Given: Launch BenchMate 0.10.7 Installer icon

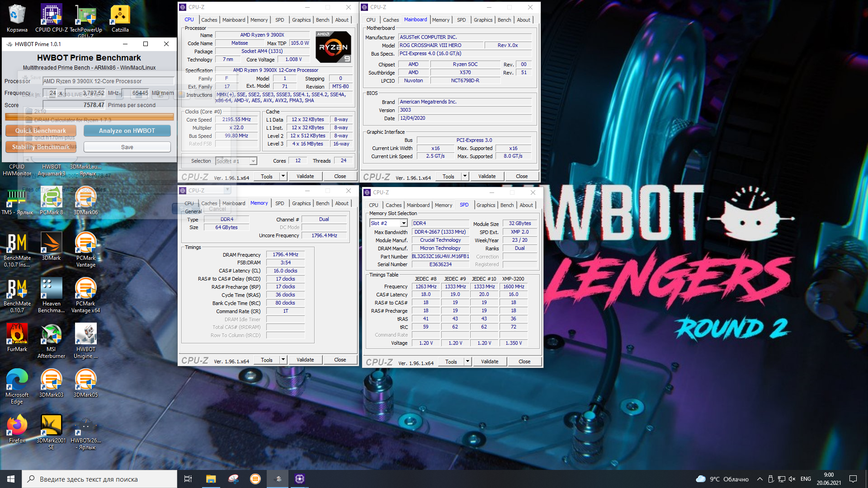Looking at the screenshot, I should pyautogui.click(x=17, y=250).
